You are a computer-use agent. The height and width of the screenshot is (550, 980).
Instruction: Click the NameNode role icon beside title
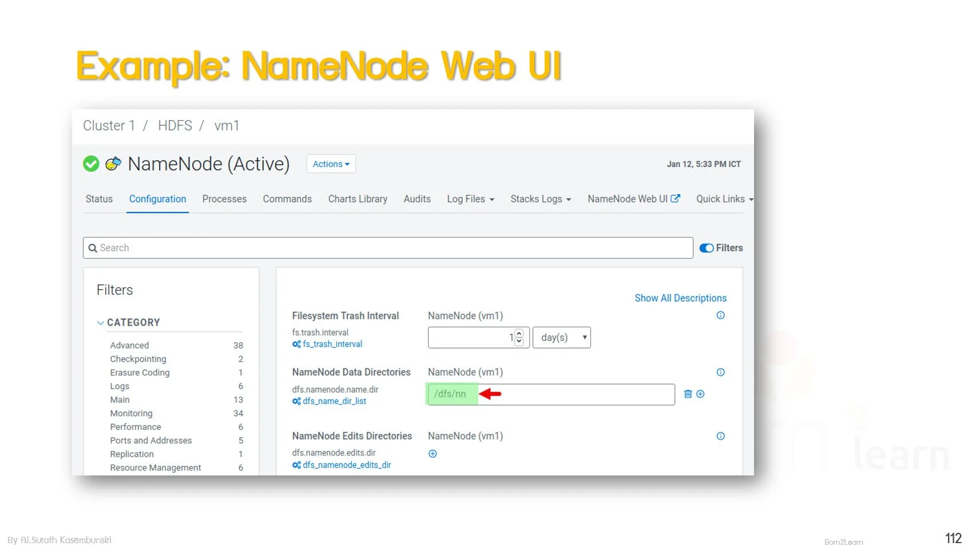113,164
